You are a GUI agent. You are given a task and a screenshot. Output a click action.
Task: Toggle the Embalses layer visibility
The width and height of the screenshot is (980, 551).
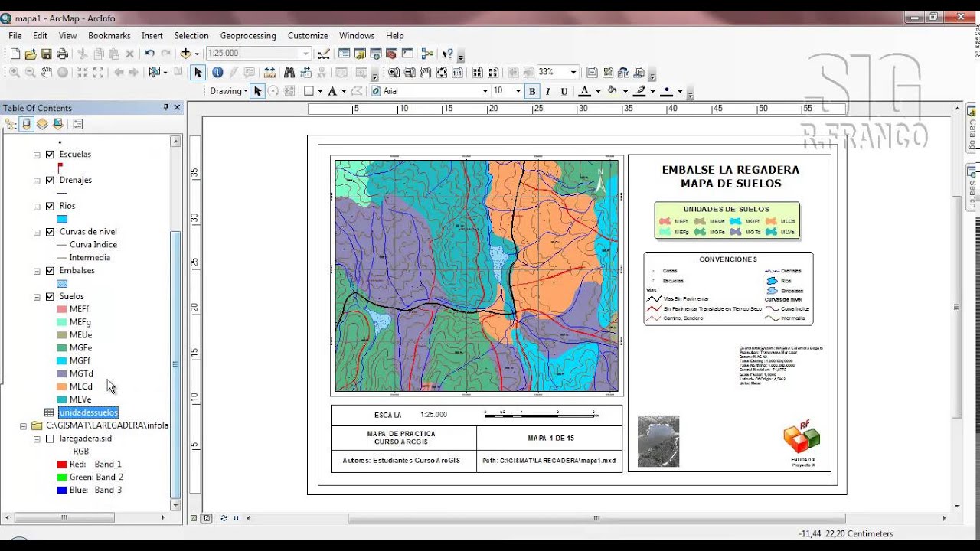click(x=50, y=270)
